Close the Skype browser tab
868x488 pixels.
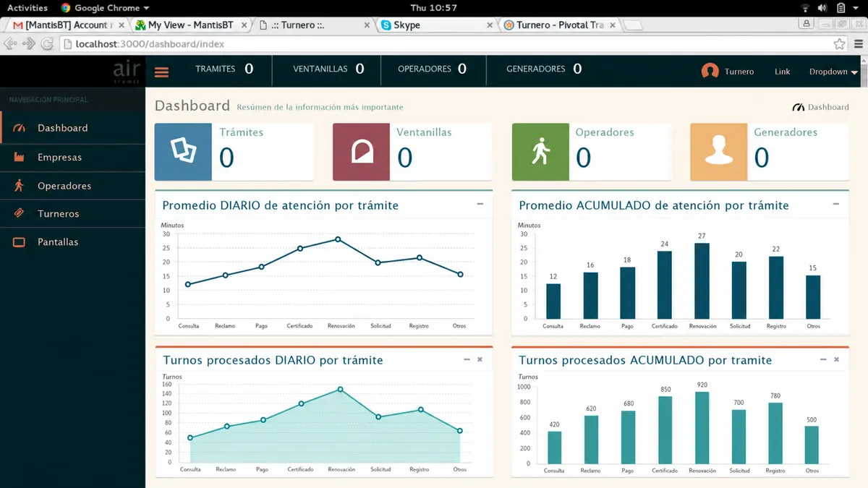coord(490,25)
